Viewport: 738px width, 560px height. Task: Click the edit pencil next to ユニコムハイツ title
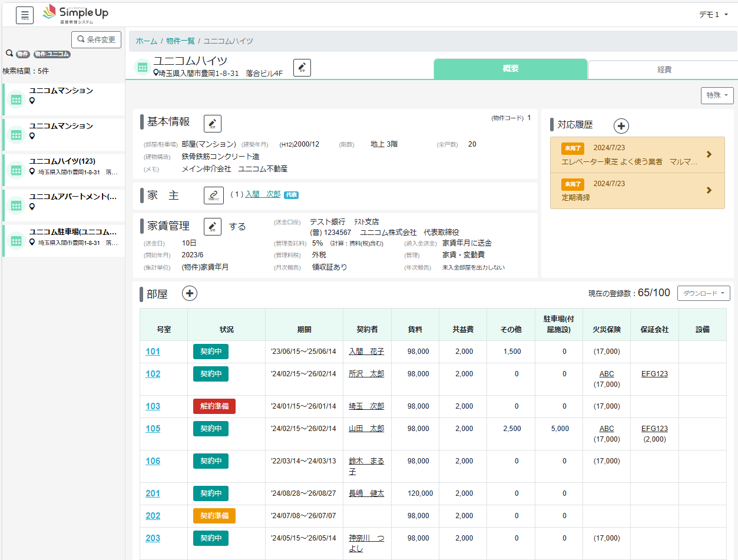click(x=302, y=68)
